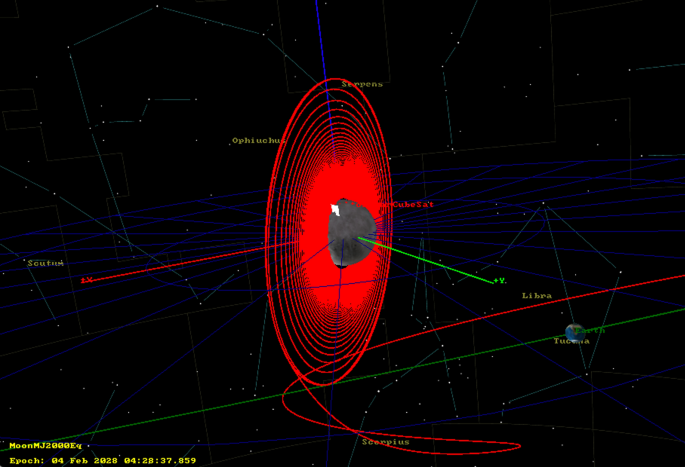
Task: Click the Earth globe in the view
Action: tap(574, 332)
